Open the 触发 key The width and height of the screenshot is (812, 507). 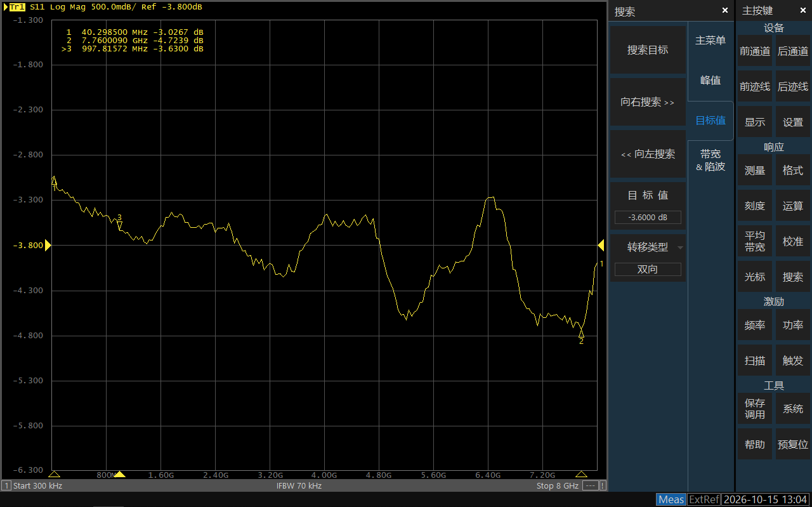(793, 361)
